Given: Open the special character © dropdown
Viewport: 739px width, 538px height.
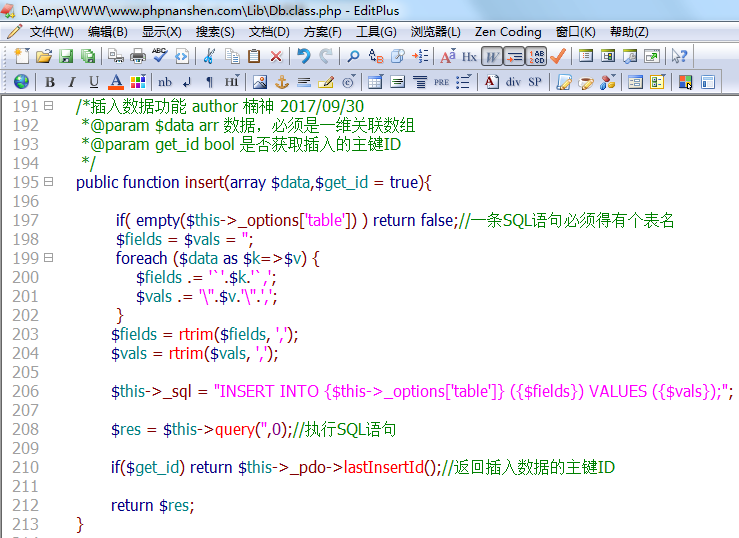Looking at the screenshot, I should point(349,82).
